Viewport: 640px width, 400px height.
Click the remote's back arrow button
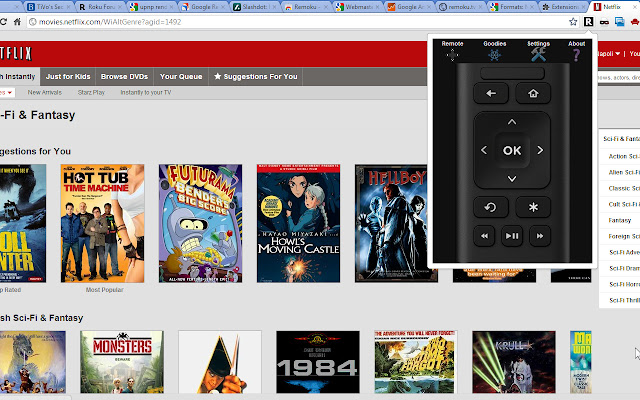[x=491, y=93]
